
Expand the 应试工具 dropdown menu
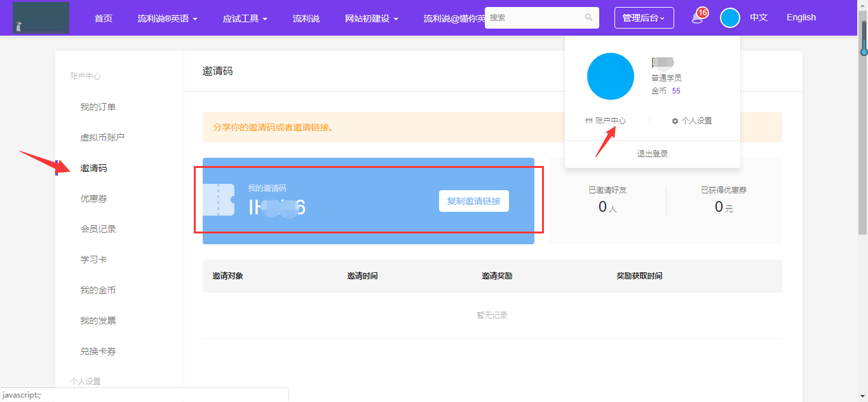(245, 18)
